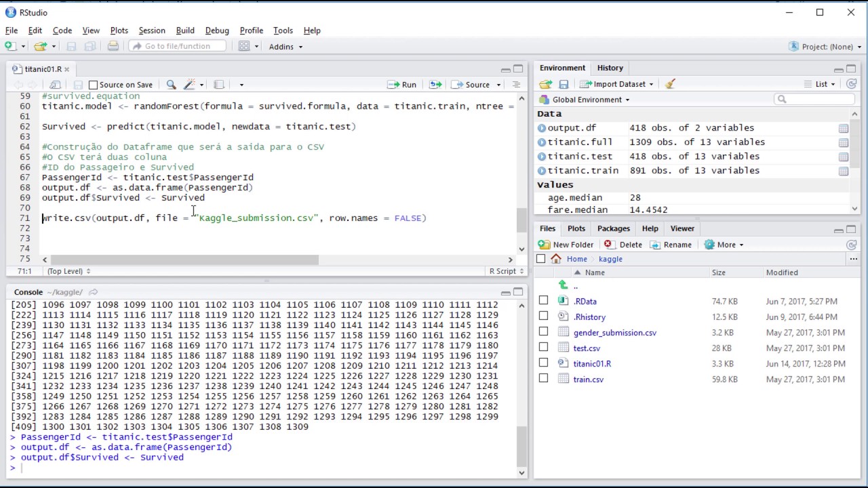Click the Print icon in main toolbar
The width and height of the screenshot is (868, 488).
tap(113, 46)
